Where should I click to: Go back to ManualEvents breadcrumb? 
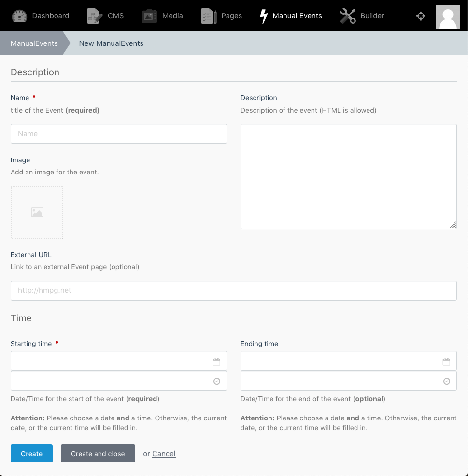(34, 43)
